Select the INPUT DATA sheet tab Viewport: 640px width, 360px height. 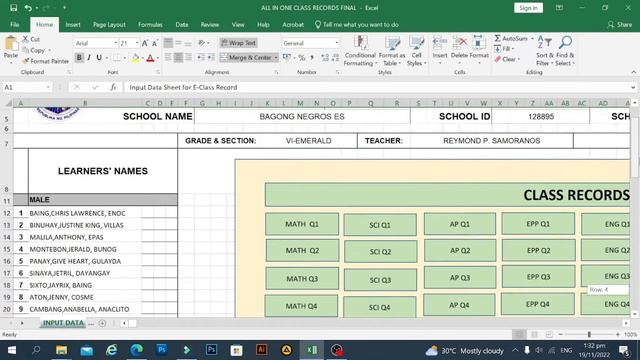pyautogui.click(x=63, y=322)
